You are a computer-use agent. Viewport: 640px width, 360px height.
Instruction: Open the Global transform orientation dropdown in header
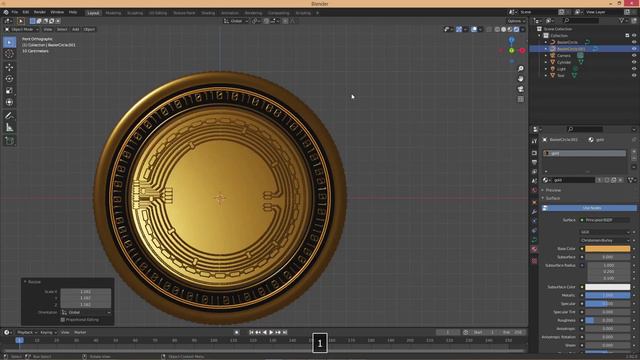pyautogui.click(x=236, y=21)
